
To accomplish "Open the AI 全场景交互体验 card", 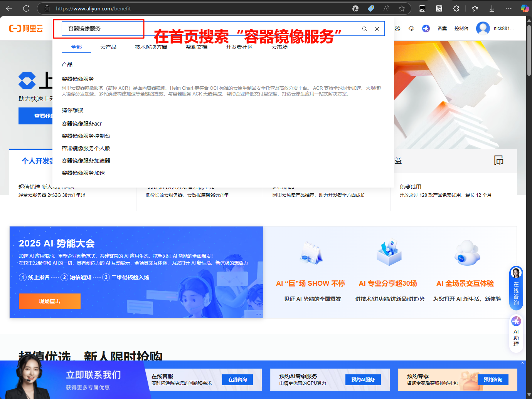I will (x=466, y=271).
